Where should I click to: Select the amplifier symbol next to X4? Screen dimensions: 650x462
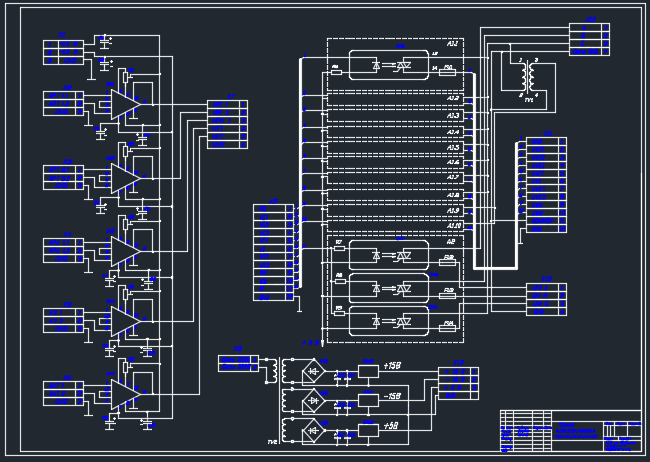[x=125, y=251]
